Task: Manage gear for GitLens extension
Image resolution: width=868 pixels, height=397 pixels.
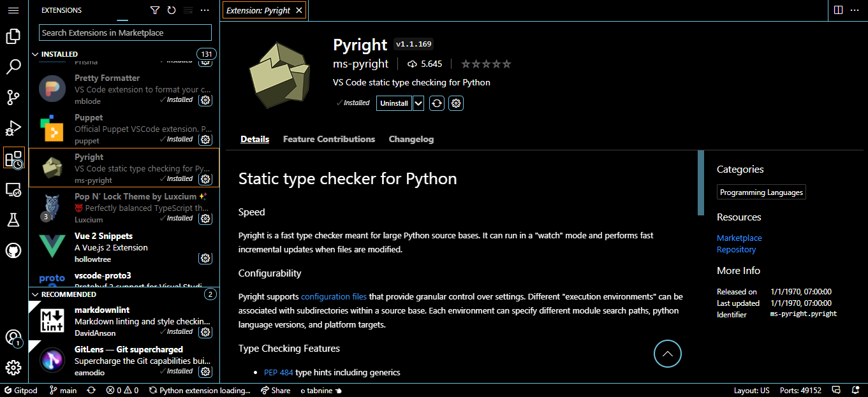Action: coord(205,372)
